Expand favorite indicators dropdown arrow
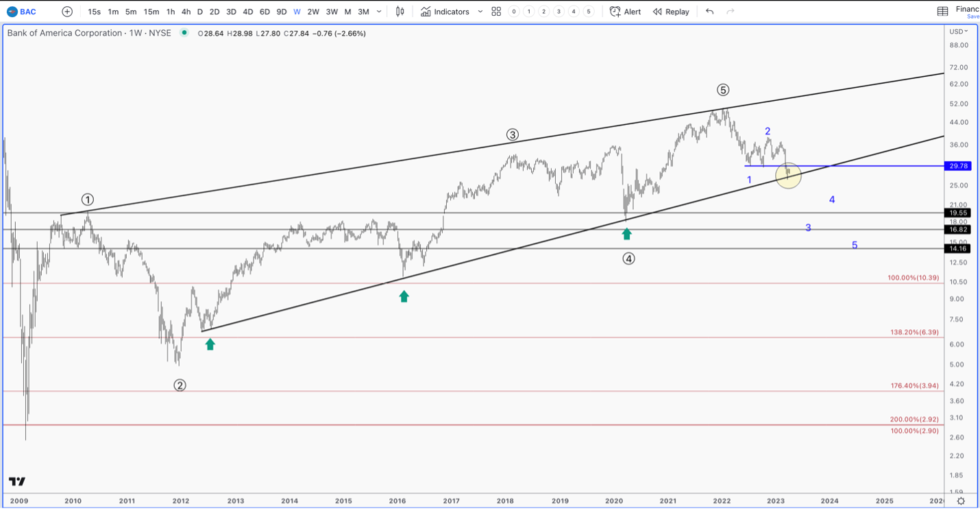Image resolution: width=980 pixels, height=511 pixels. (x=480, y=12)
